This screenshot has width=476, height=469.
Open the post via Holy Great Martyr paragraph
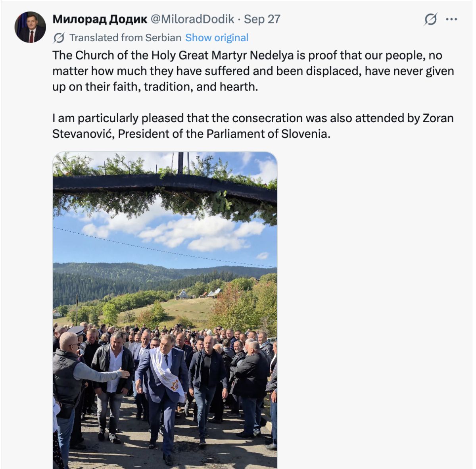(253, 71)
